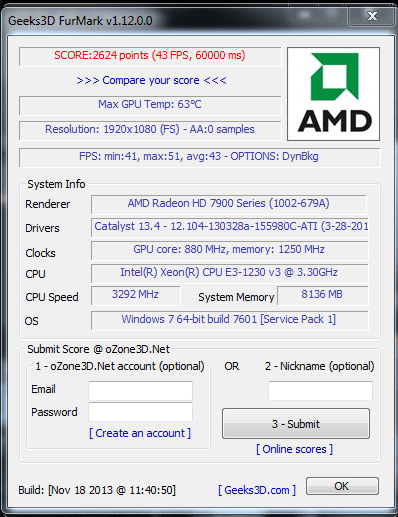398x517 pixels.
Task: Click the FPS min max avg field
Action: [199, 158]
